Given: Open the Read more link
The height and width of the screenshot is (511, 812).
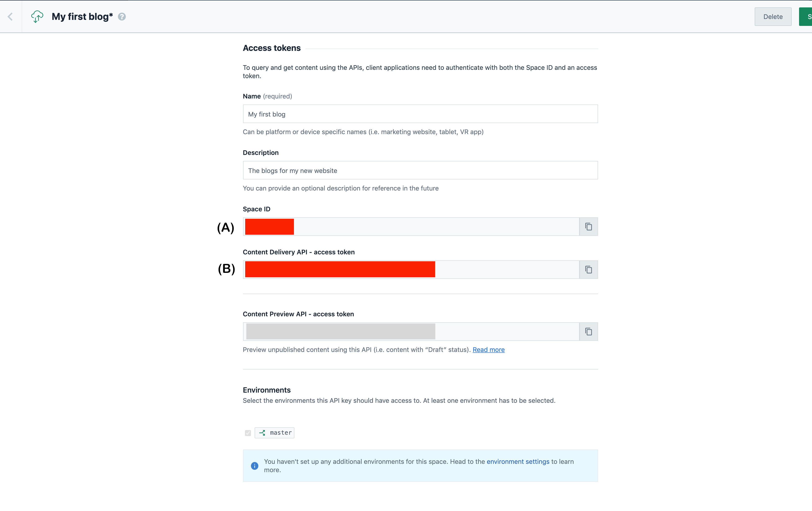Looking at the screenshot, I should (488, 350).
